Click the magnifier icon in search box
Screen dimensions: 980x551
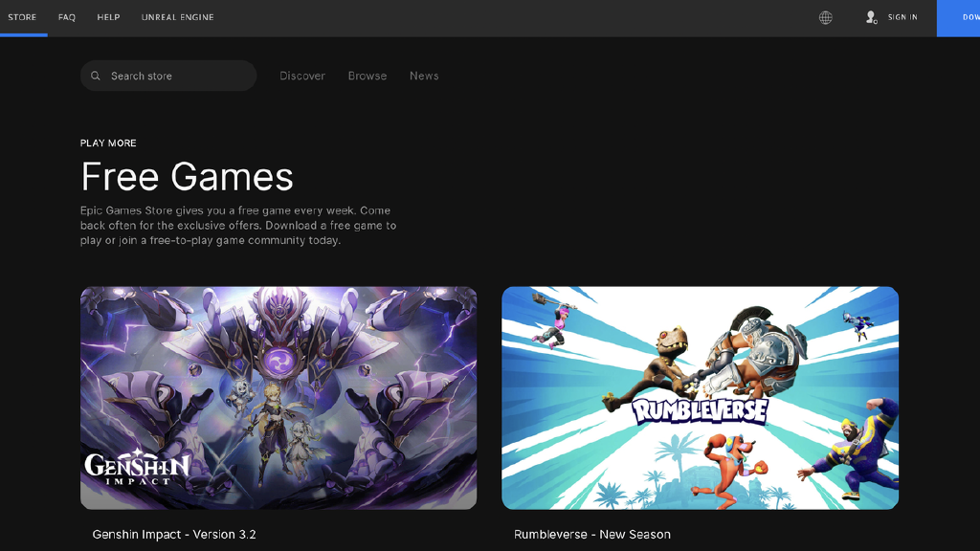click(96, 76)
